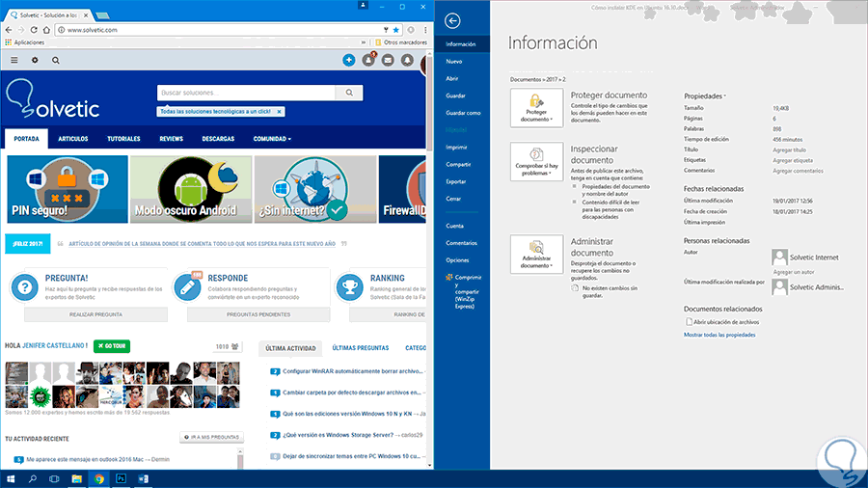Open Opciones in Word sidebar

[458, 260]
